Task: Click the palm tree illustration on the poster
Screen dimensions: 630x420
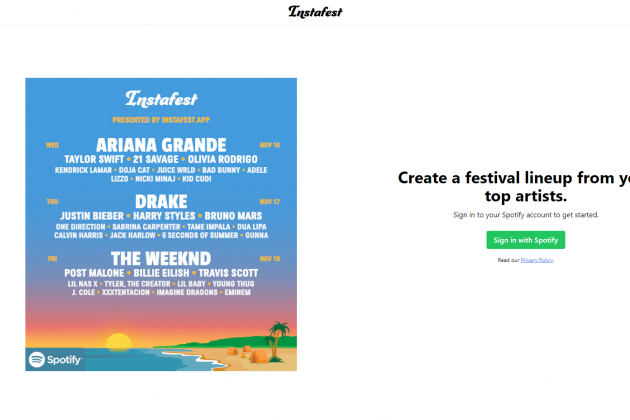Action: click(278, 332)
